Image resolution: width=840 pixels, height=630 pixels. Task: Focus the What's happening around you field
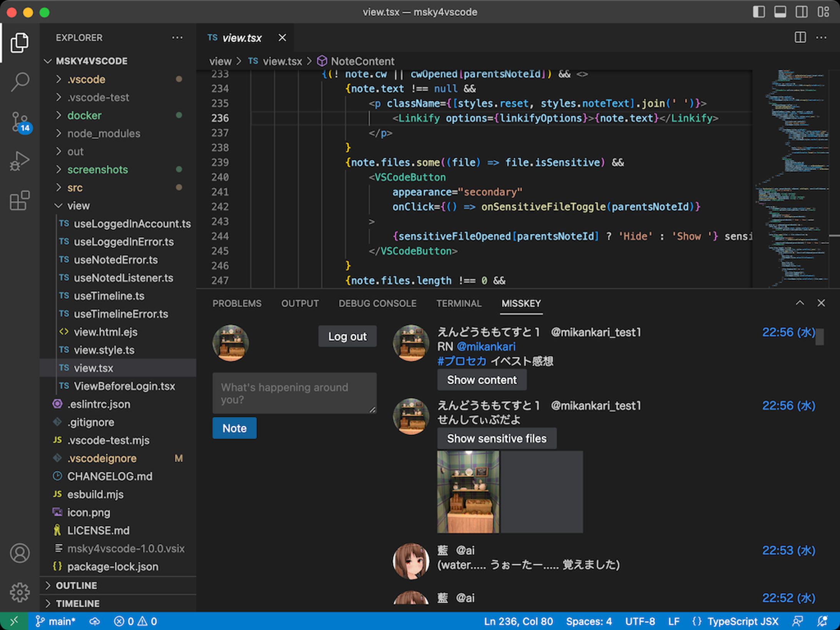click(294, 393)
